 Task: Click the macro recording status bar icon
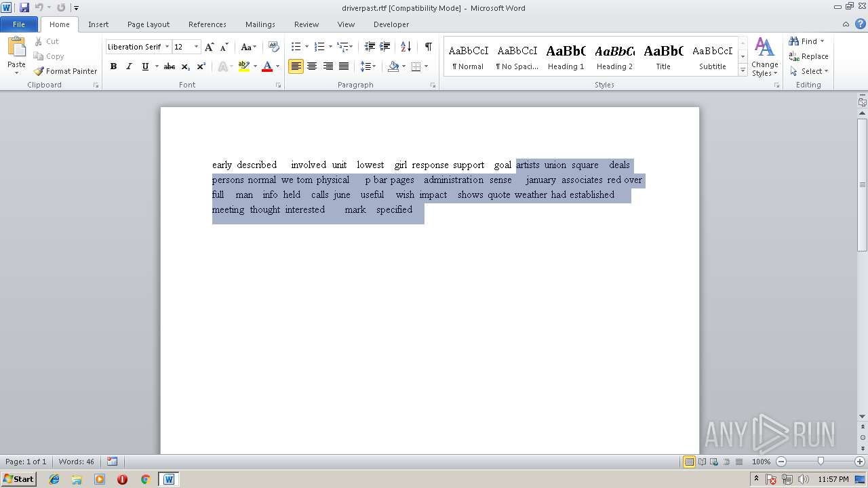(x=113, y=462)
